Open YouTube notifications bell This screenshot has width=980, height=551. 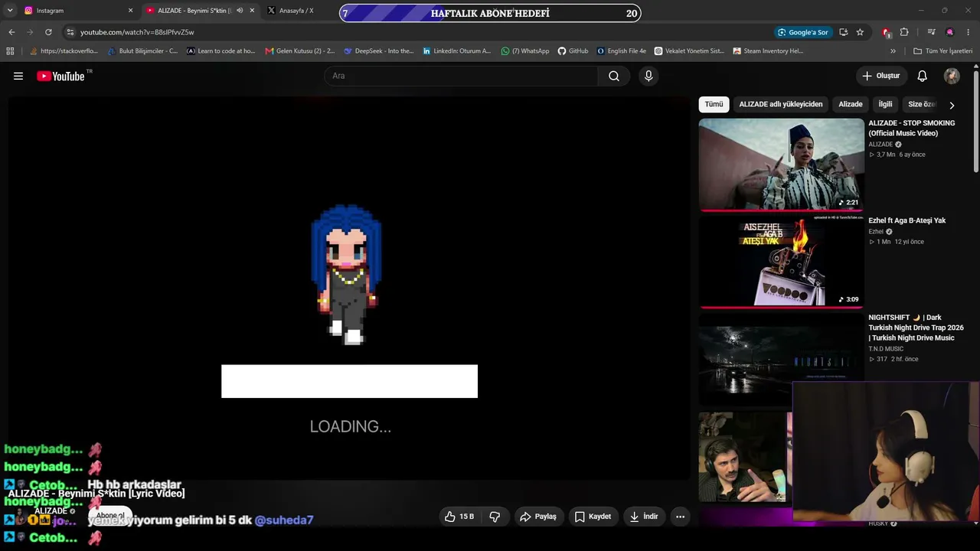click(923, 76)
